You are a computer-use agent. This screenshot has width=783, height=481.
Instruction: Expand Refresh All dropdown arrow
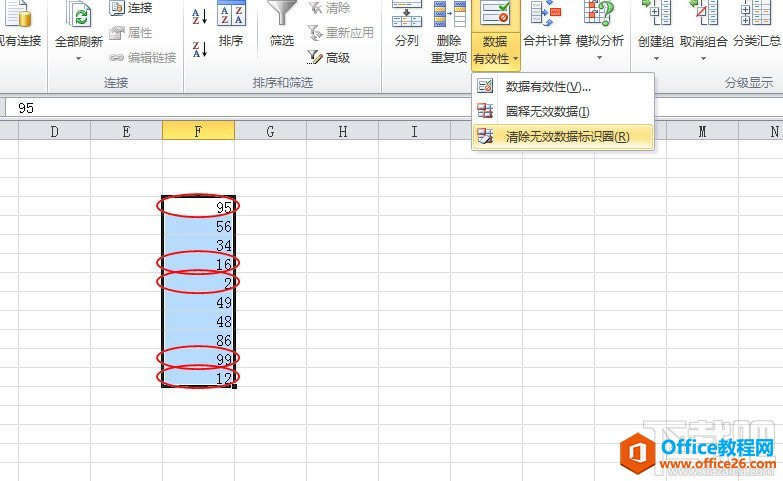[x=78, y=58]
